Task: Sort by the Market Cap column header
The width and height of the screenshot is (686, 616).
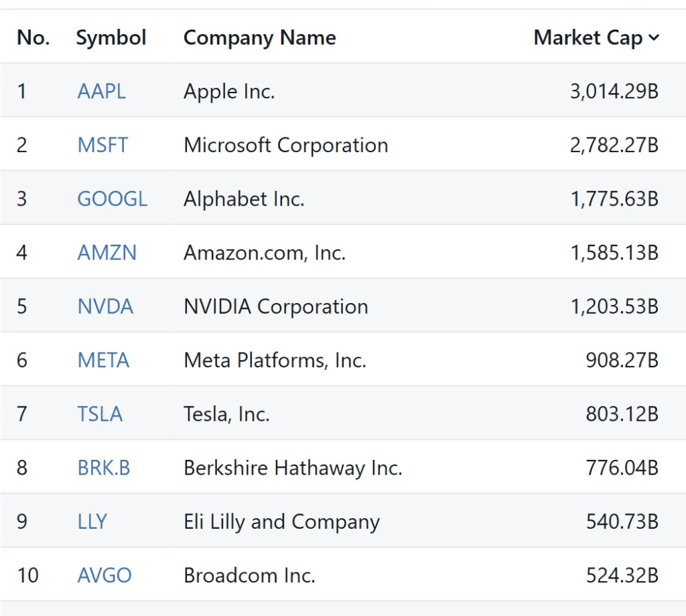Action: pyautogui.click(x=588, y=38)
